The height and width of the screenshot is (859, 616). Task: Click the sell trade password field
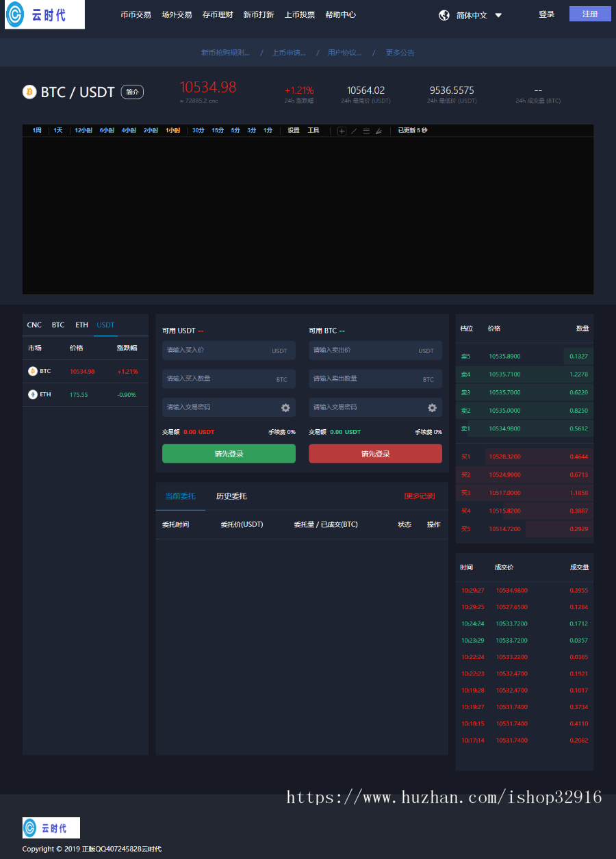pos(375,407)
